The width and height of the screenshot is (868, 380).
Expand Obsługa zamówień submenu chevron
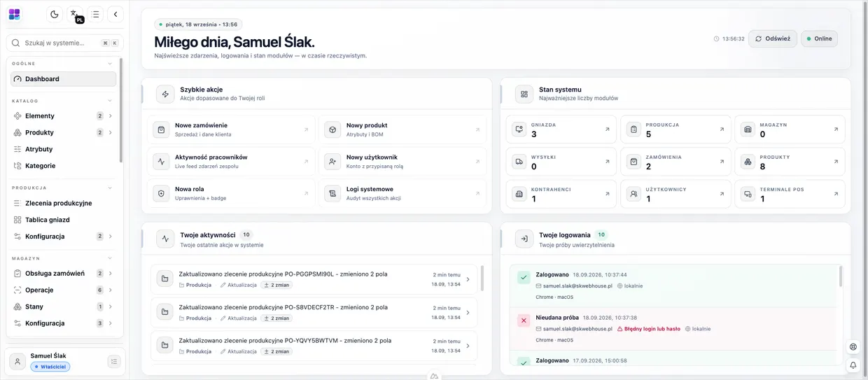point(111,274)
